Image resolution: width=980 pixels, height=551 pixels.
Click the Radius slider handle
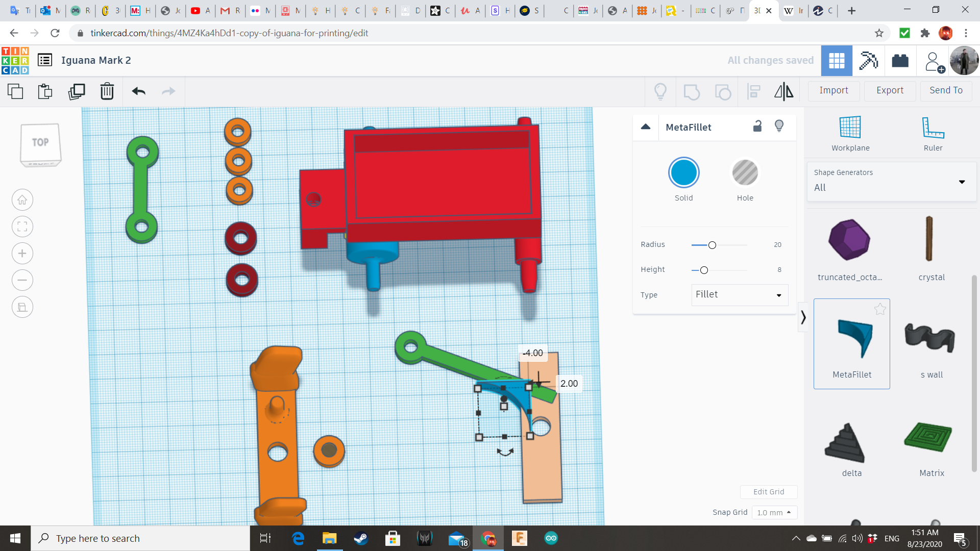[x=712, y=245]
